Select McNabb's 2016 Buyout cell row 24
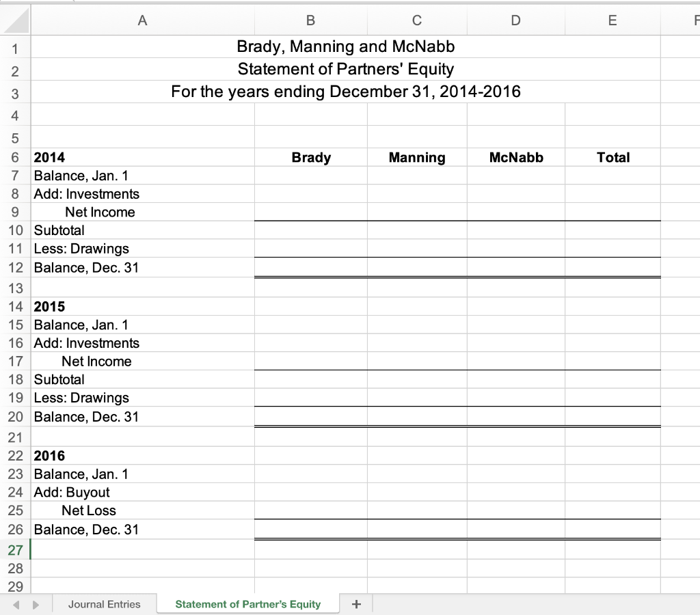The width and height of the screenshot is (700, 615). [515, 492]
